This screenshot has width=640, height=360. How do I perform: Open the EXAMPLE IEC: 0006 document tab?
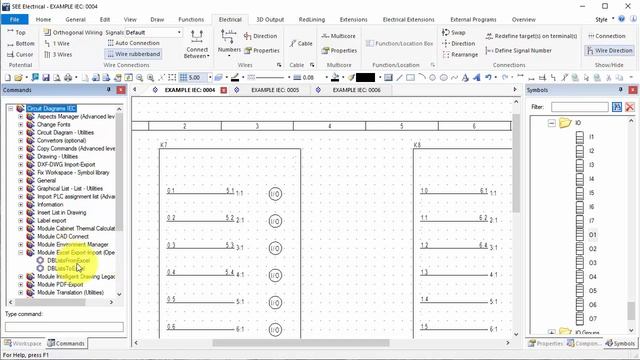coord(356,90)
